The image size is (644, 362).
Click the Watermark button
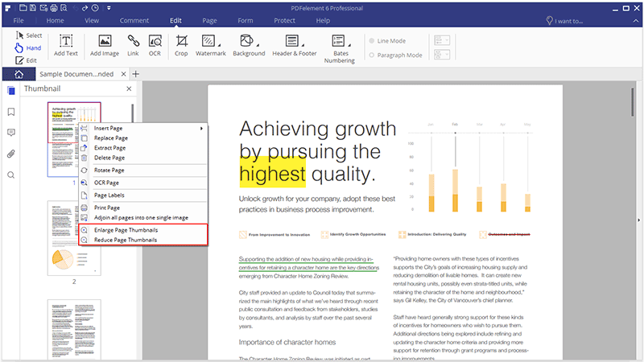tap(211, 46)
